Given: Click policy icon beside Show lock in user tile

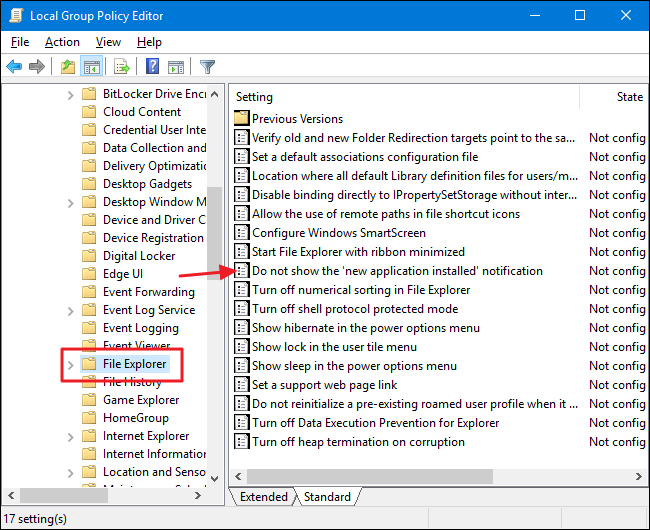Looking at the screenshot, I should pyautogui.click(x=242, y=346).
